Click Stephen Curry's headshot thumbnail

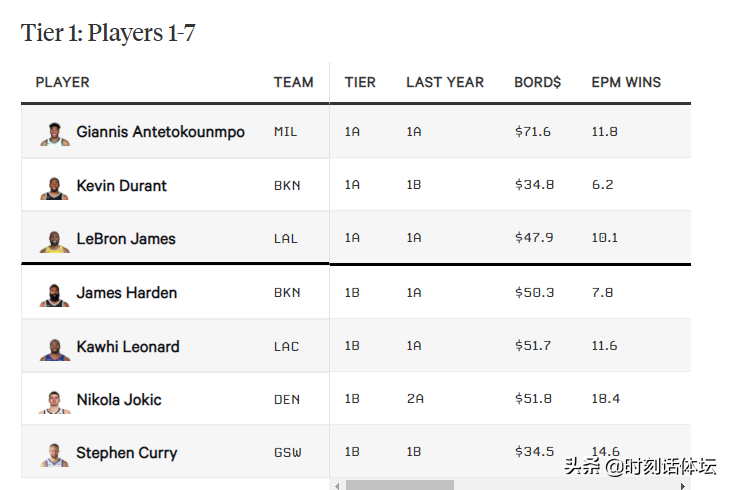point(55,455)
